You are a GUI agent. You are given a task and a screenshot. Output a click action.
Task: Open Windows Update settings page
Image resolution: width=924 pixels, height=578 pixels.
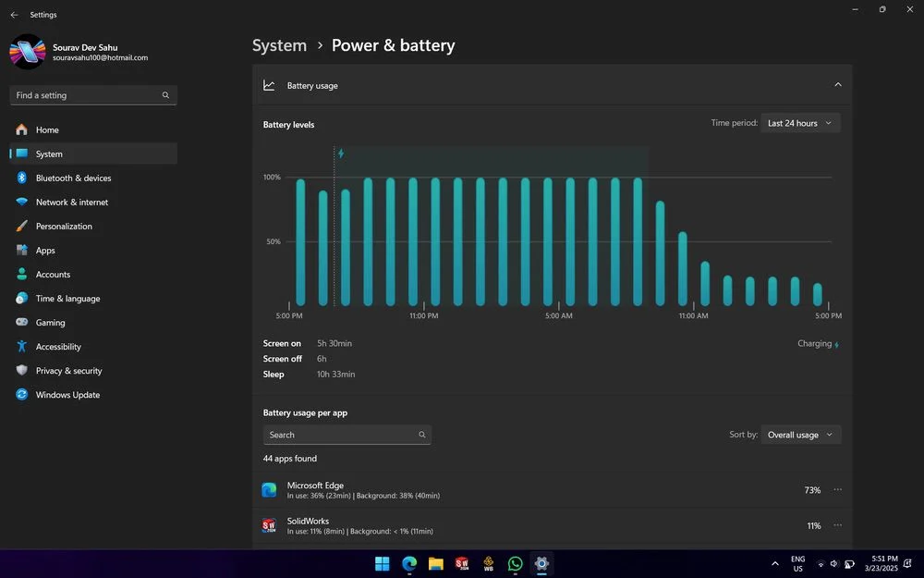(x=67, y=395)
